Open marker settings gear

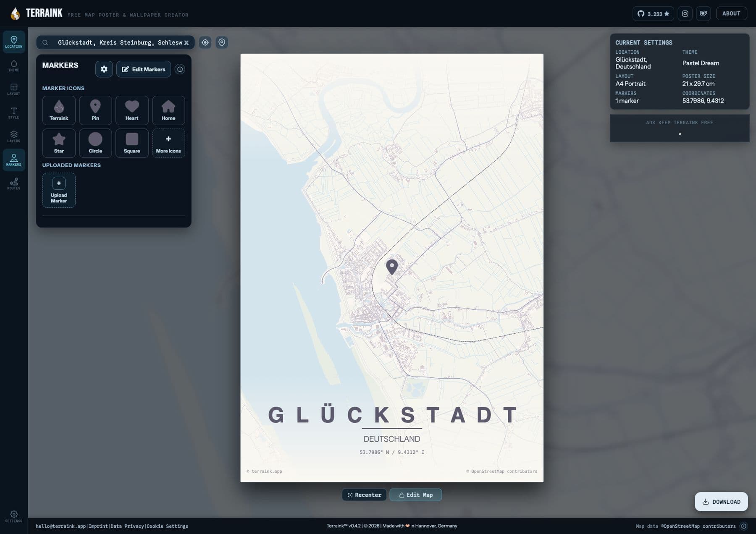pos(104,69)
